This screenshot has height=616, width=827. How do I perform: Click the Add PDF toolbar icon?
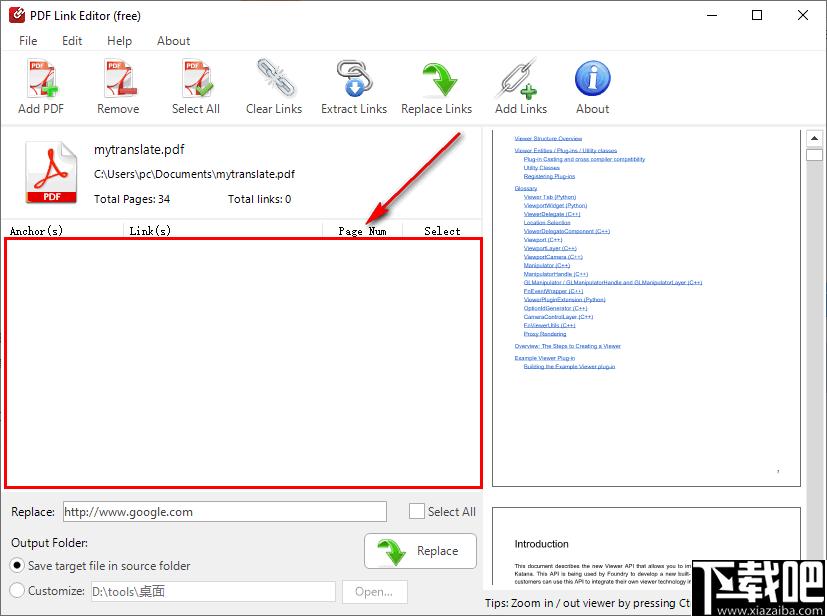coord(42,79)
